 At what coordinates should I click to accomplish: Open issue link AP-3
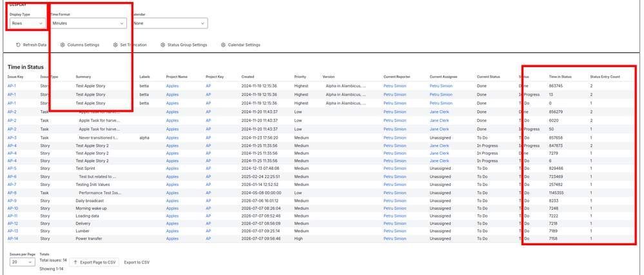12,137
